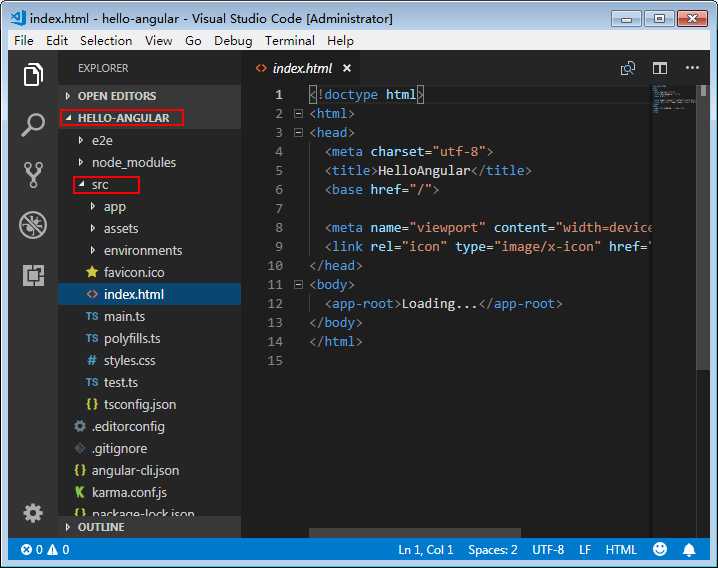
Task: Send feedback via the smiley icon
Action: 660,549
